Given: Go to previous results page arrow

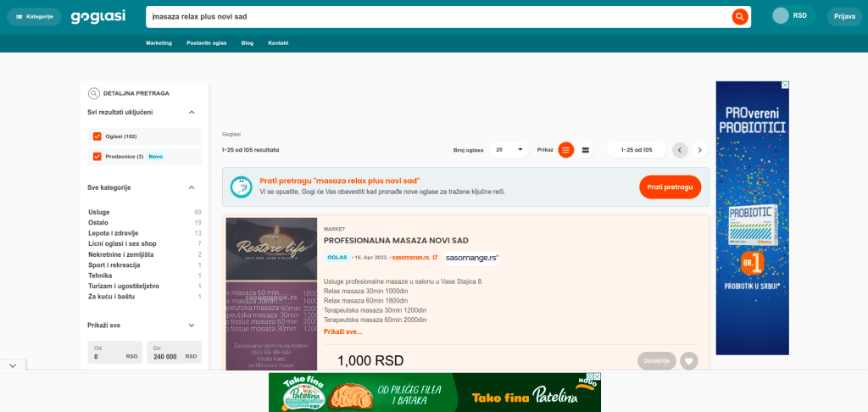Looking at the screenshot, I should click(680, 150).
